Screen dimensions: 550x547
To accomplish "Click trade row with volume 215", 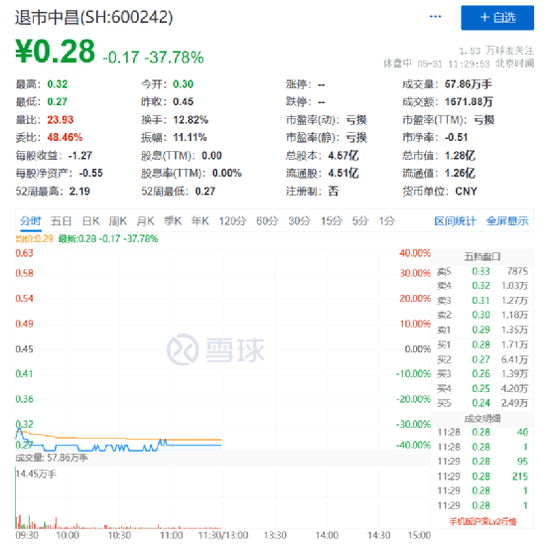I will click(482, 476).
